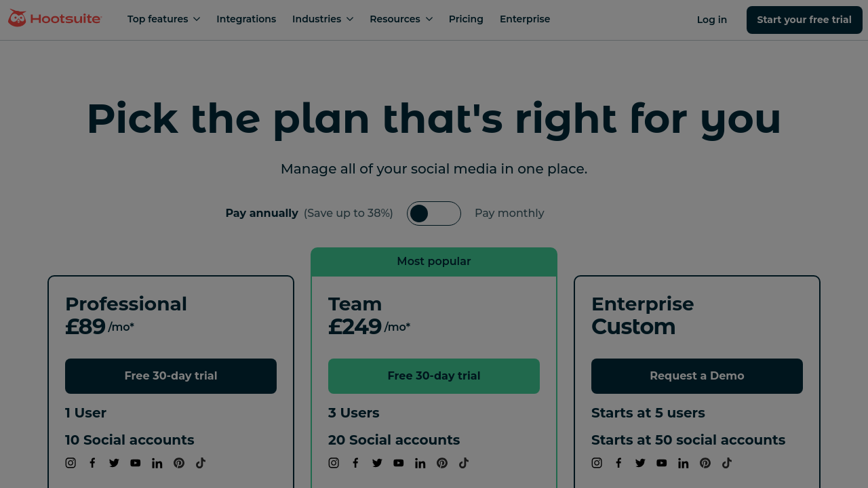868x488 pixels.
Task: Click Start your free trial button
Action: click(x=804, y=20)
